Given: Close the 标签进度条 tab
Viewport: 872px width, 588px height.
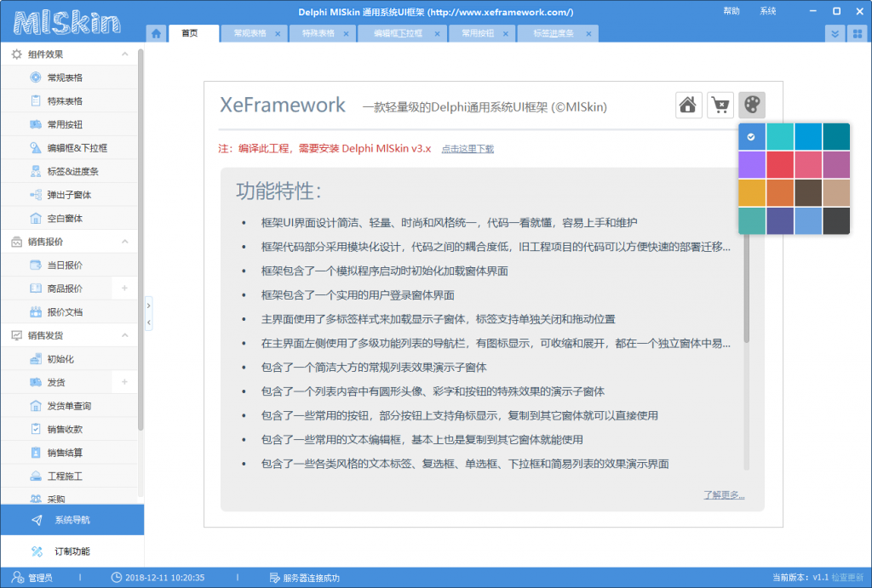Looking at the screenshot, I should (x=588, y=34).
